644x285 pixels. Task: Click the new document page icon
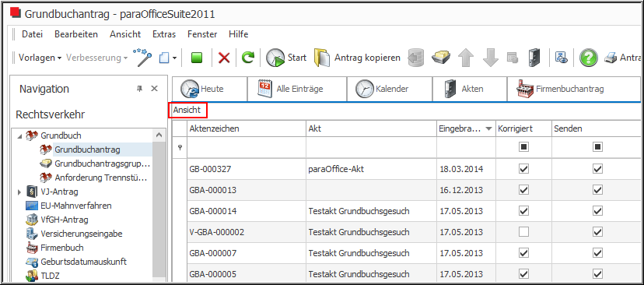(164, 58)
